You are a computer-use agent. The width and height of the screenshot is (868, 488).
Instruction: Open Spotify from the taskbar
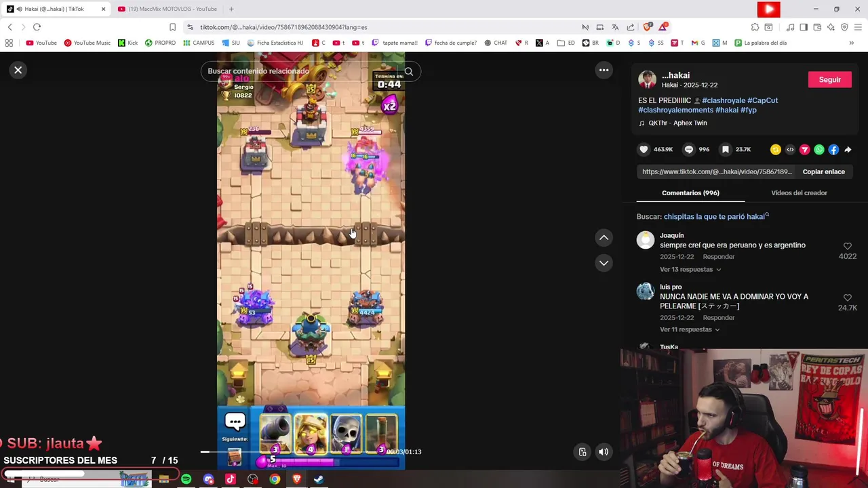click(x=186, y=479)
